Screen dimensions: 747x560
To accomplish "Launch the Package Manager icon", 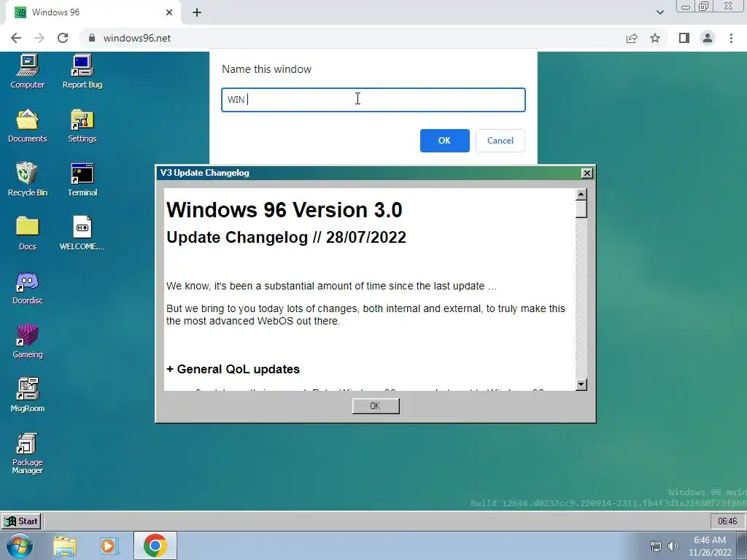I will [27, 454].
